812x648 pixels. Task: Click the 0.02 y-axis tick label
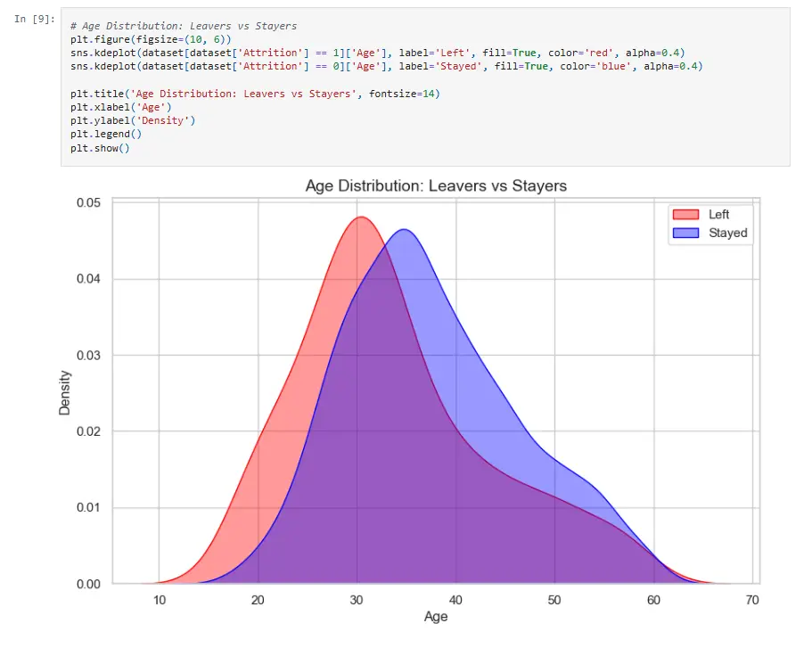click(x=88, y=431)
